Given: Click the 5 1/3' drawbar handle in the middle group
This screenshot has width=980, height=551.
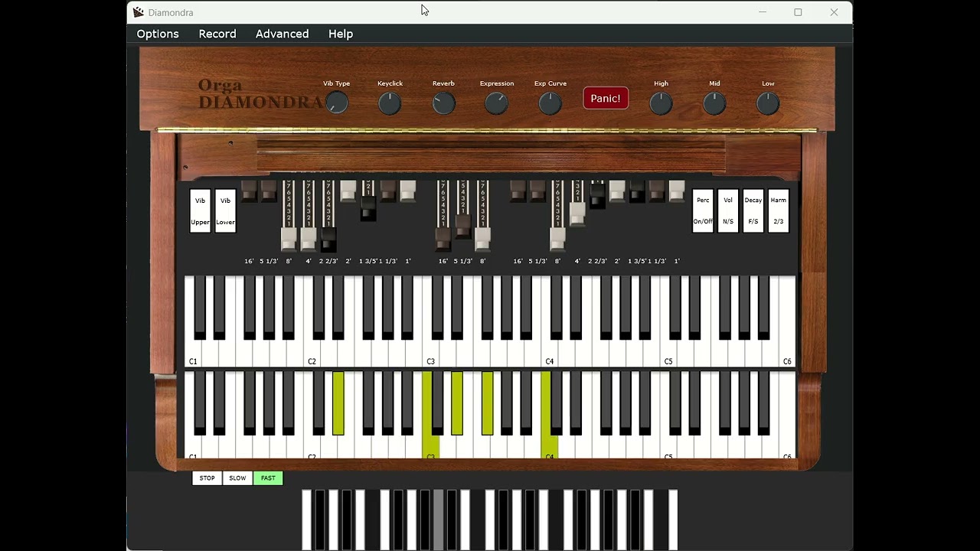Looking at the screenshot, I should (x=463, y=227).
